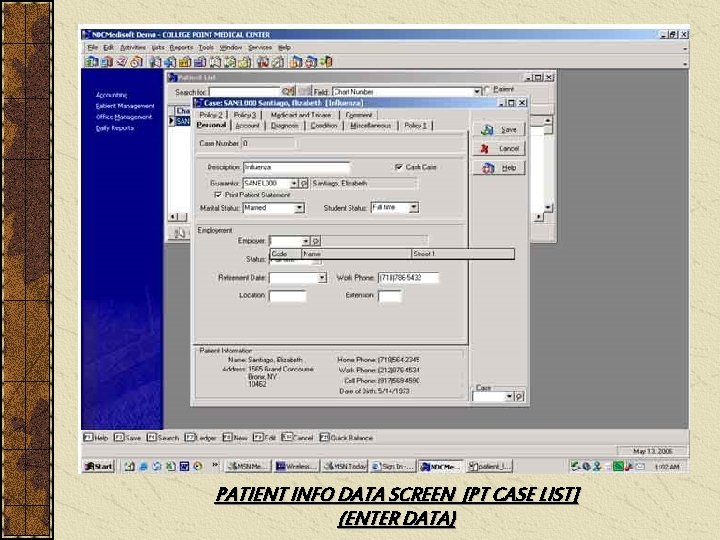This screenshot has width=720, height=540.
Task: Open the Windows Start button
Action: (98, 467)
